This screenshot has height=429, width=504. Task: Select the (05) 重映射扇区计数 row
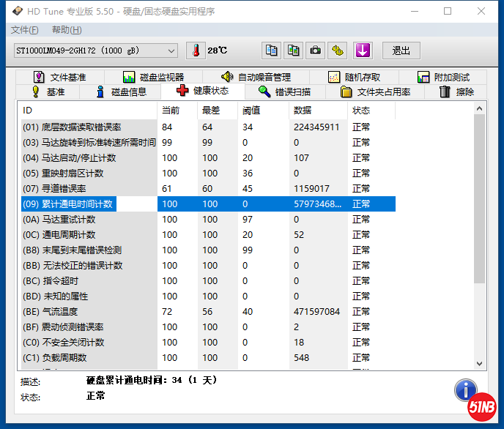click(x=88, y=174)
